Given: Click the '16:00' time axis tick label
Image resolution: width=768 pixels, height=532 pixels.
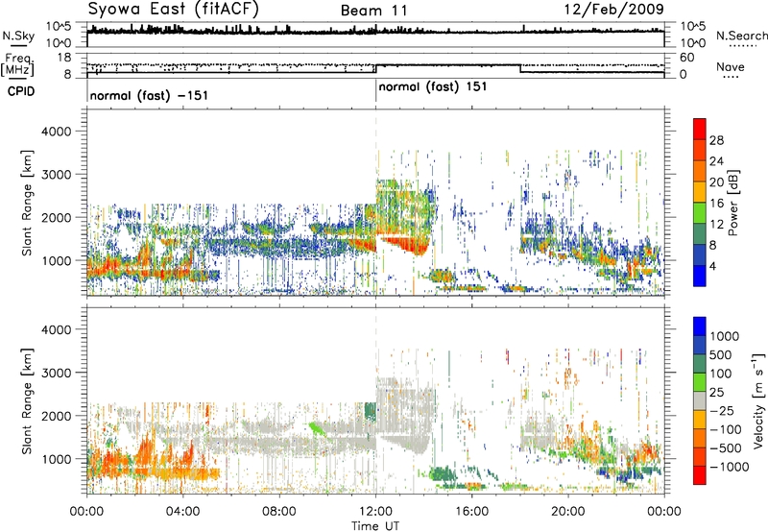Looking at the screenshot, I should tap(471, 512).
